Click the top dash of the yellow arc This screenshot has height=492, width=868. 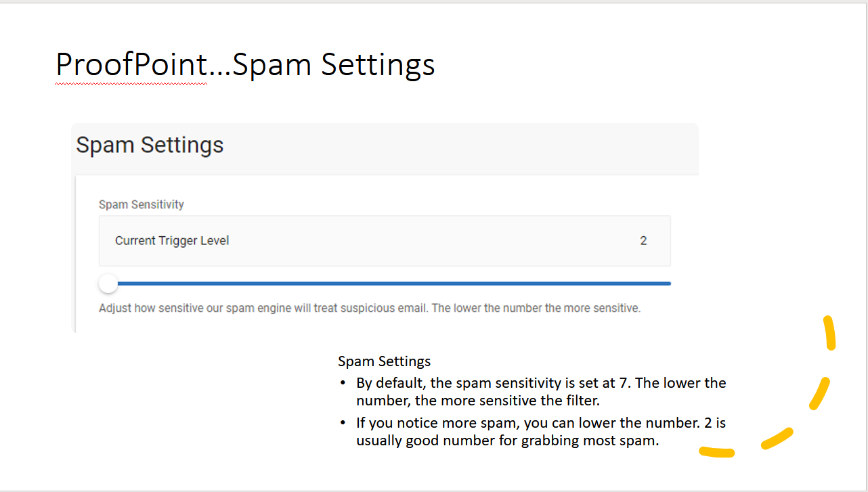(x=829, y=334)
